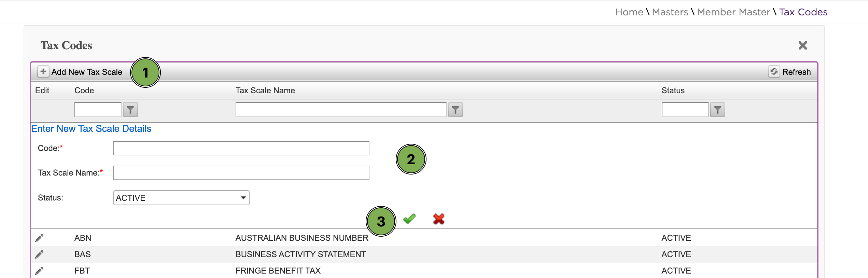Edit the ABN row using the pencil icon
The width and height of the screenshot is (868, 278).
[39, 238]
